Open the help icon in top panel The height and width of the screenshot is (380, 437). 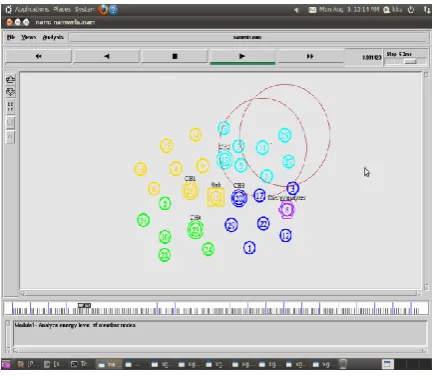pos(113,10)
